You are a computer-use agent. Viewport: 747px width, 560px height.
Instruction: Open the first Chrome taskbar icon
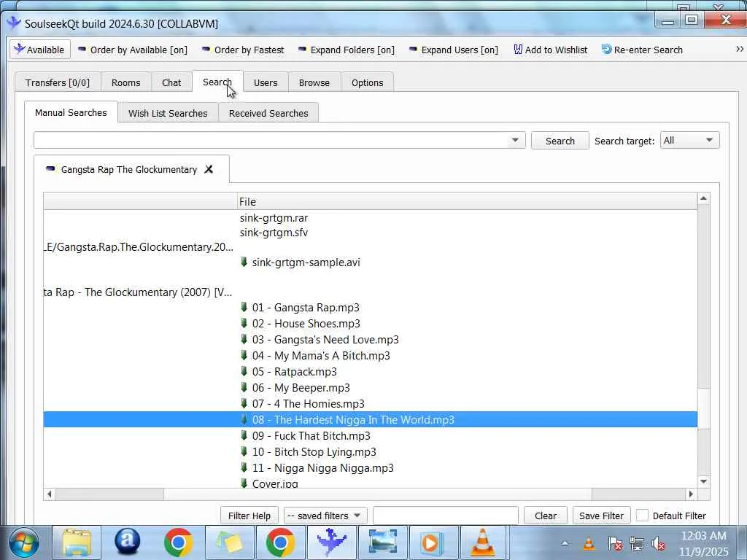click(178, 542)
